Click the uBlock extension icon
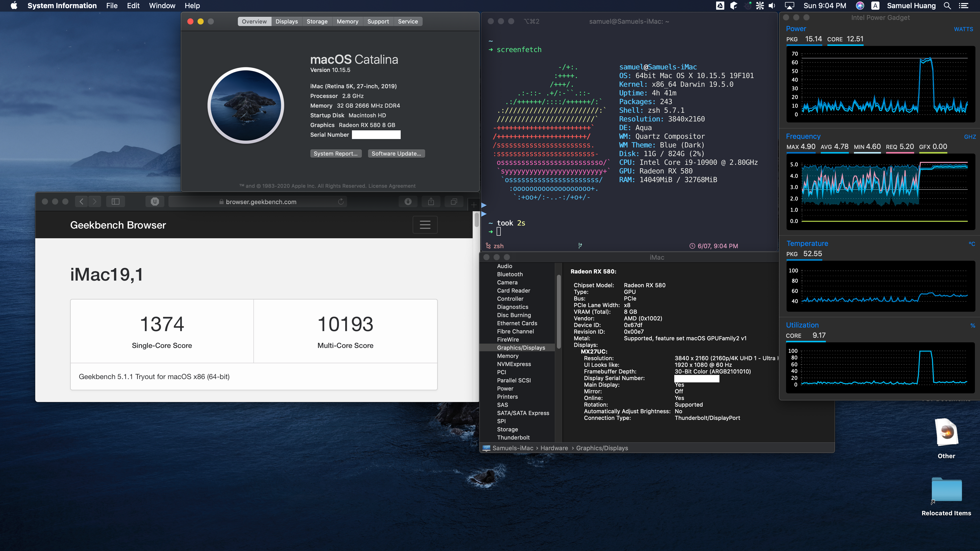 tap(154, 202)
